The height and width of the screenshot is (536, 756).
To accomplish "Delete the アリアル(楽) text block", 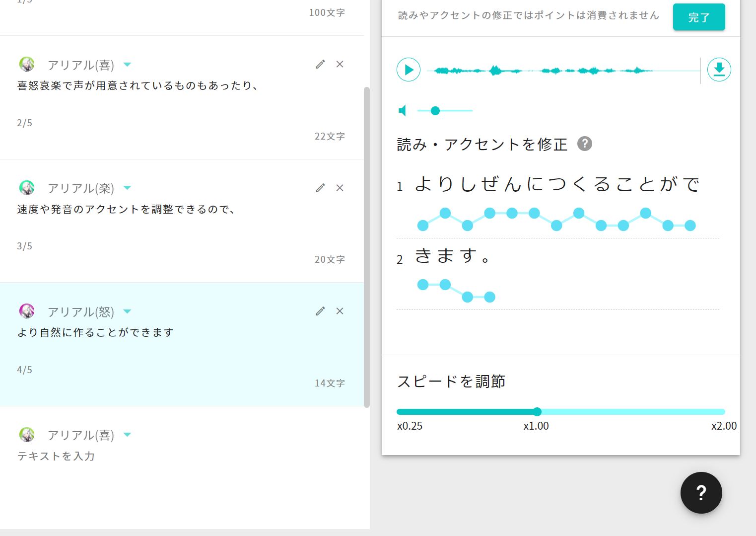I will 340,188.
